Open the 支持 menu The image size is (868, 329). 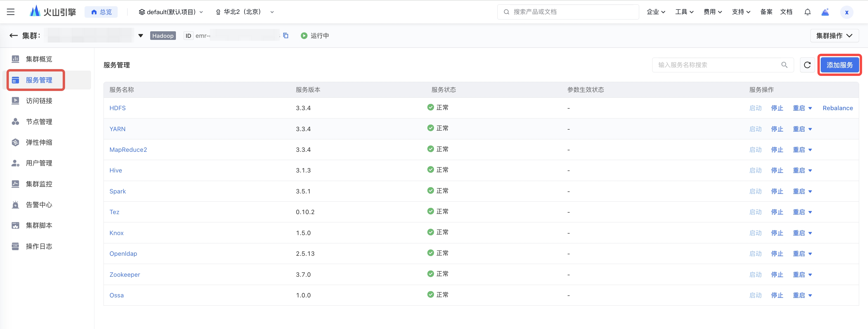(x=741, y=12)
